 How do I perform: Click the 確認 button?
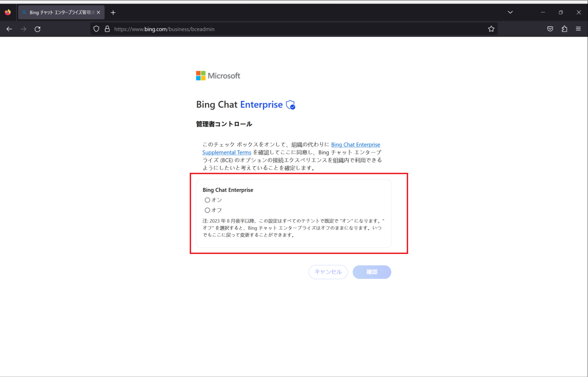pos(372,272)
